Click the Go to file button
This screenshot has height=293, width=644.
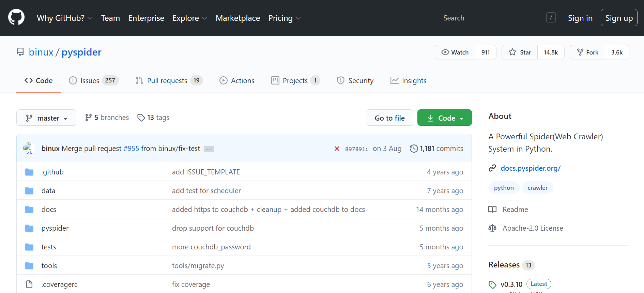(x=390, y=118)
